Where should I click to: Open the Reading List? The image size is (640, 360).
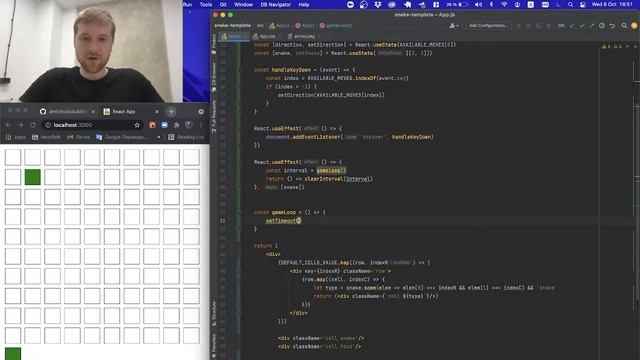point(186,137)
